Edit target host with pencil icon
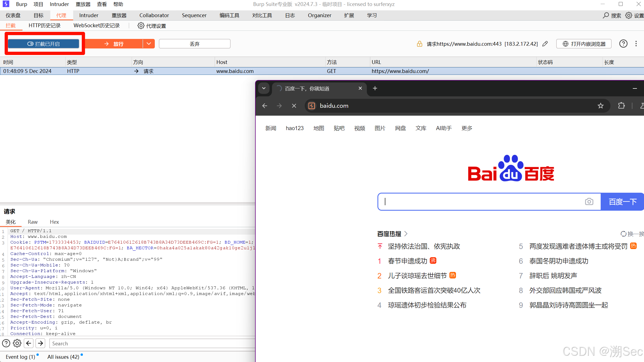Viewport: 644px width, 362px height. click(x=545, y=44)
